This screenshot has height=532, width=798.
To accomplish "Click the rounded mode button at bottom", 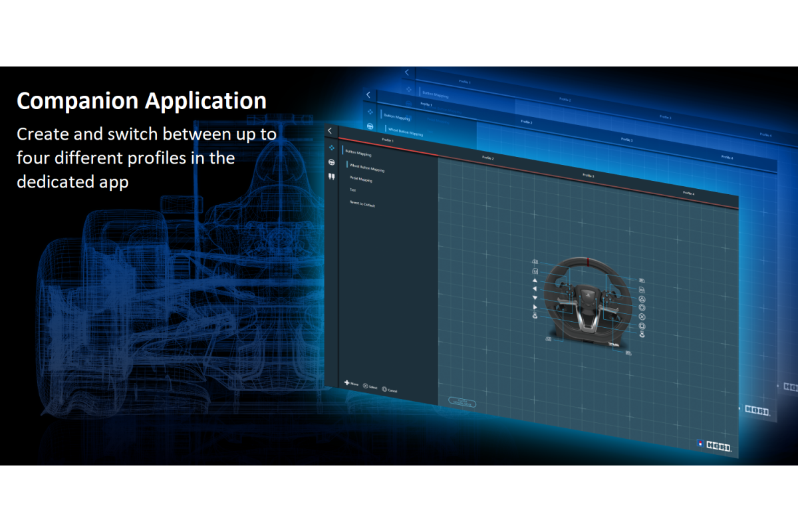I will [462, 402].
